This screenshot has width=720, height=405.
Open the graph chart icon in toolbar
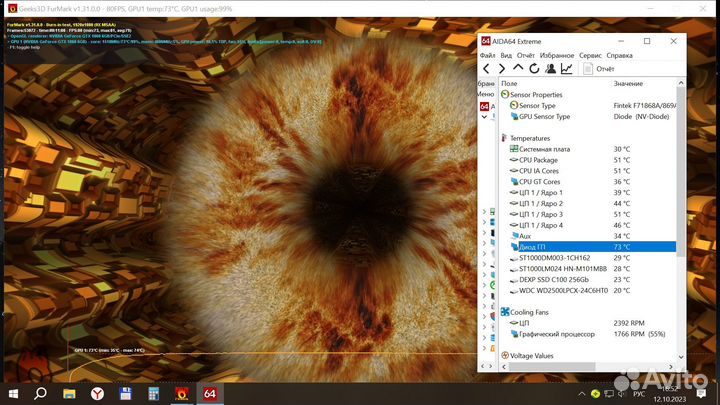click(566, 68)
